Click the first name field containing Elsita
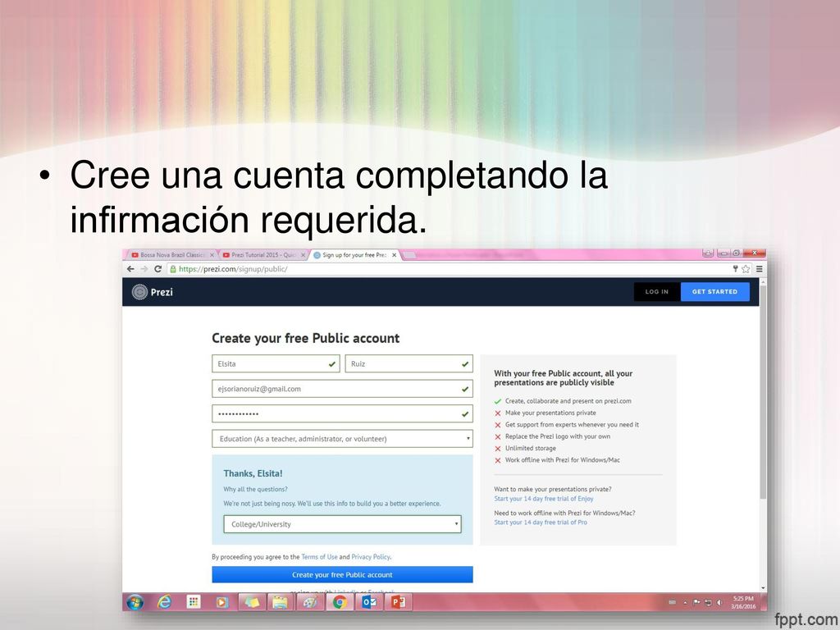Viewport: 840px width, 630px height. click(276, 363)
